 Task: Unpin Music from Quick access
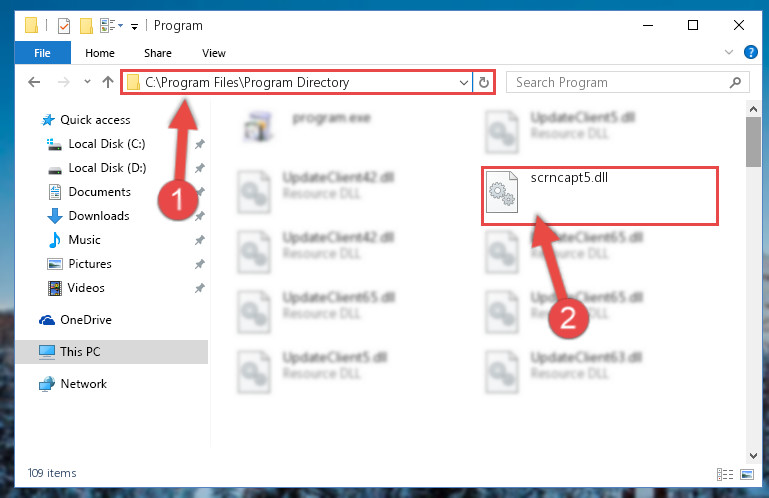pyautogui.click(x=199, y=240)
